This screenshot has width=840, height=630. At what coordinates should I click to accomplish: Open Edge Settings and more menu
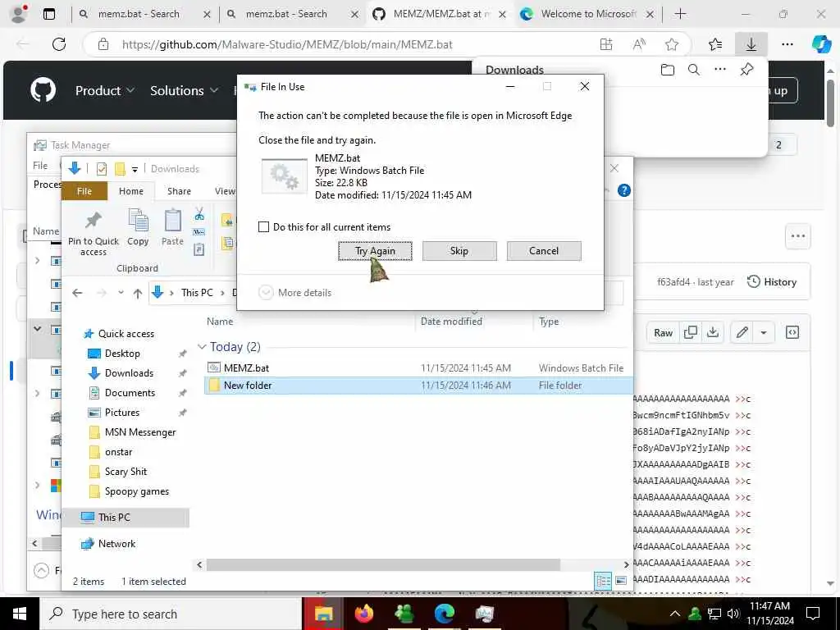click(x=787, y=44)
